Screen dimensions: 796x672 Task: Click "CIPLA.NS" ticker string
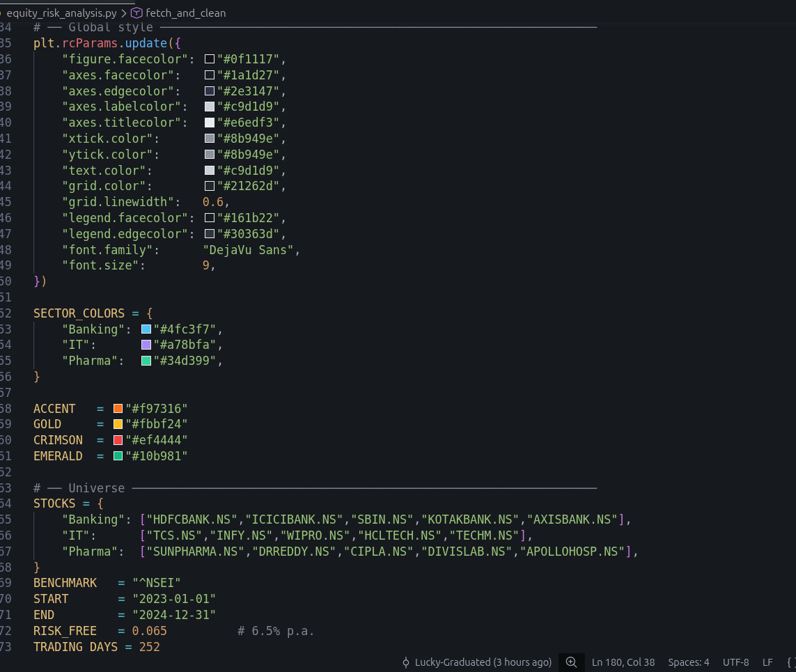379,552
